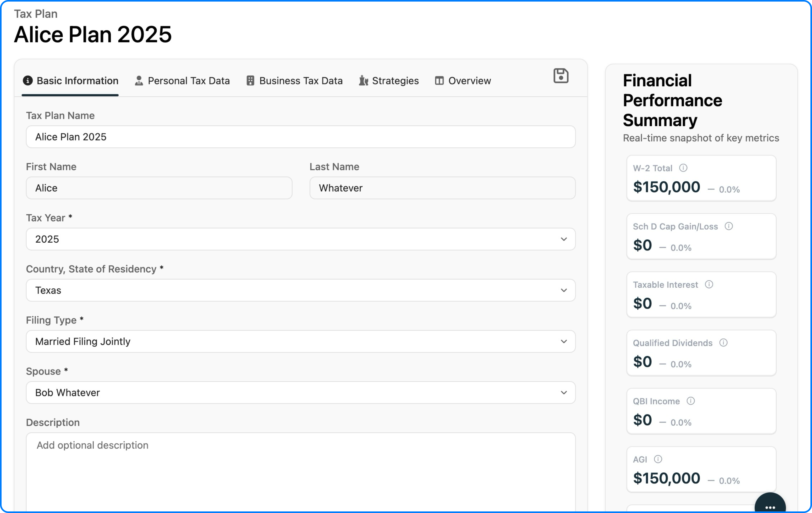Switch to the Overview tab

[463, 81]
